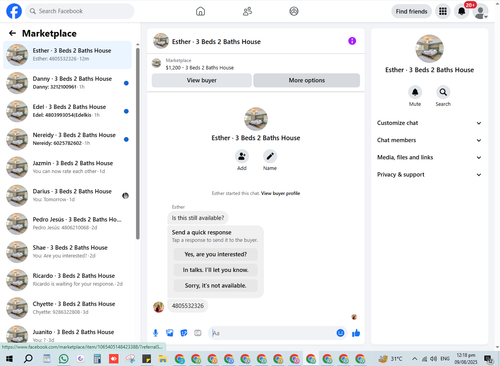500x366 pixels.
Task: Click Esther's large avatar in right panel
Action: coord(429,49)
